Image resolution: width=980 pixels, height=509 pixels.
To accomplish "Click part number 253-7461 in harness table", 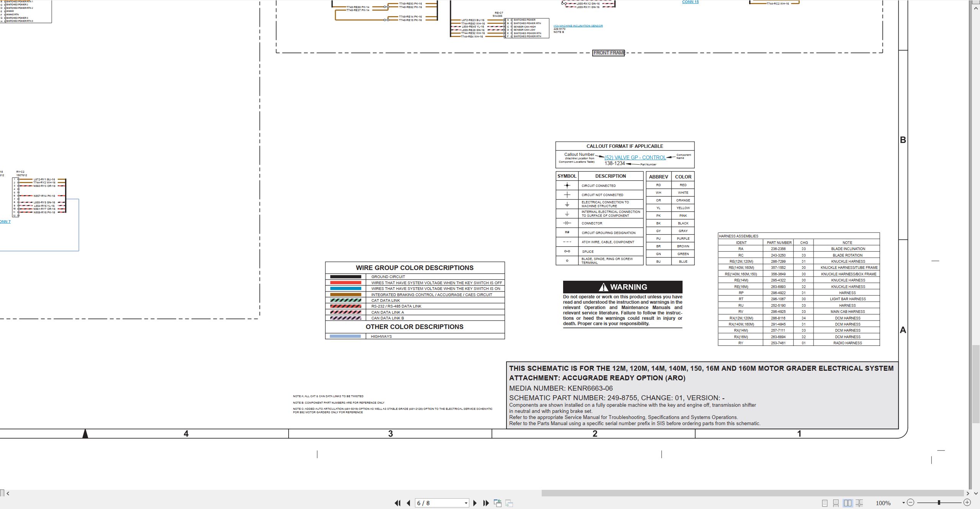I will pos(778,343).
